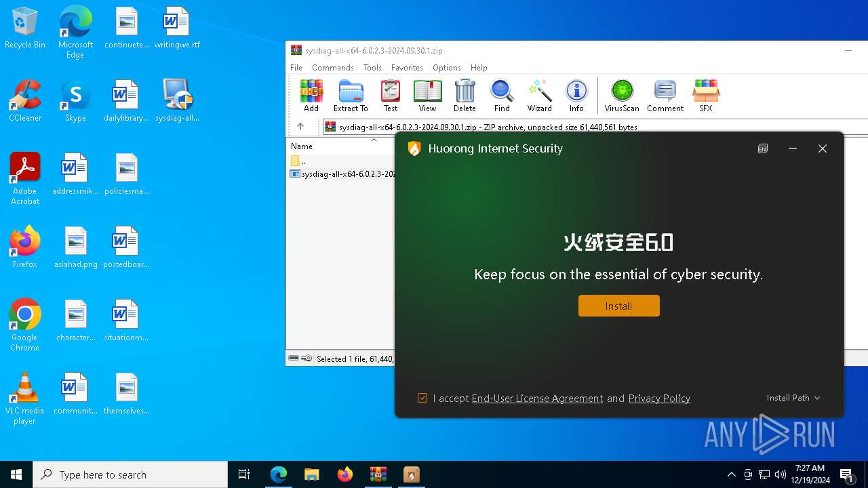Select the addressmik document on desktop
The image size is (868, 488).
click(x=76, y=174)
